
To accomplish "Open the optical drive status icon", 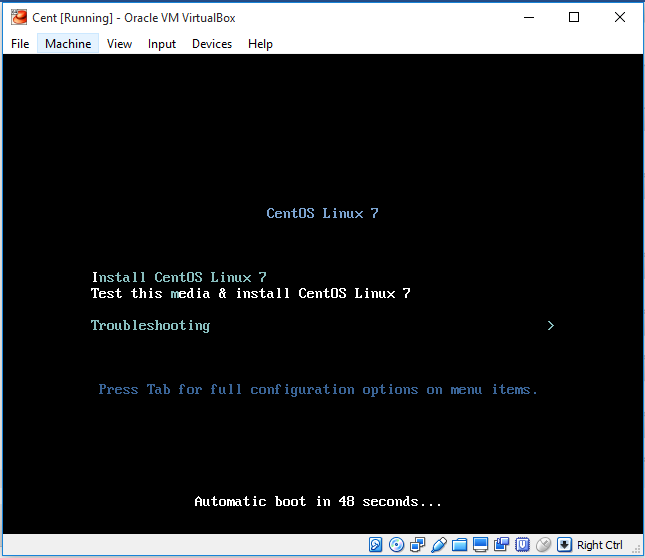I will coord(397,544).
